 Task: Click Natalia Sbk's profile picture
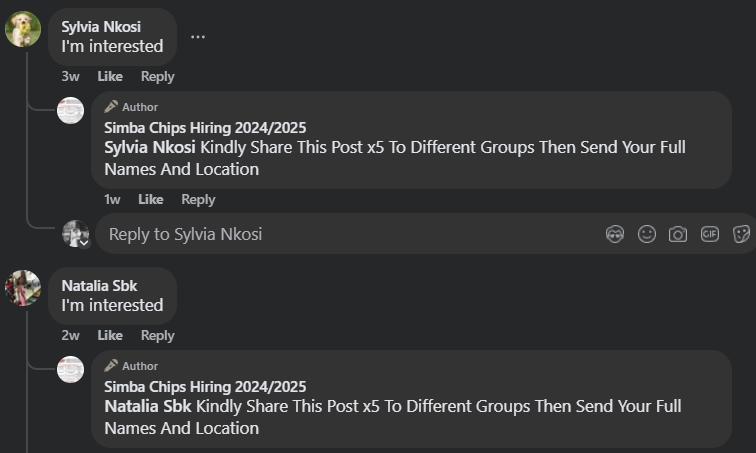click(23, 288)
